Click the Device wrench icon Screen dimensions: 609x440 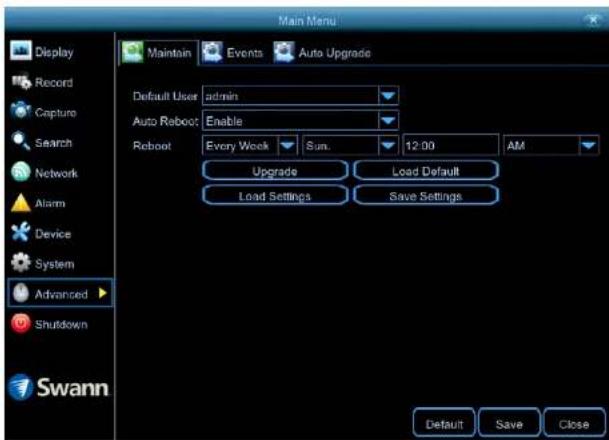[x=21, y=232]
